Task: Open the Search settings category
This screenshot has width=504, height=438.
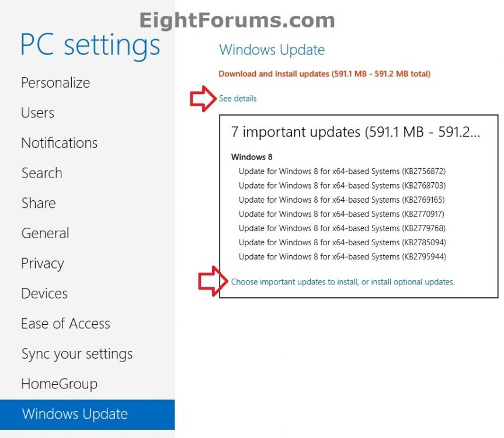Action: pos(41,173)
